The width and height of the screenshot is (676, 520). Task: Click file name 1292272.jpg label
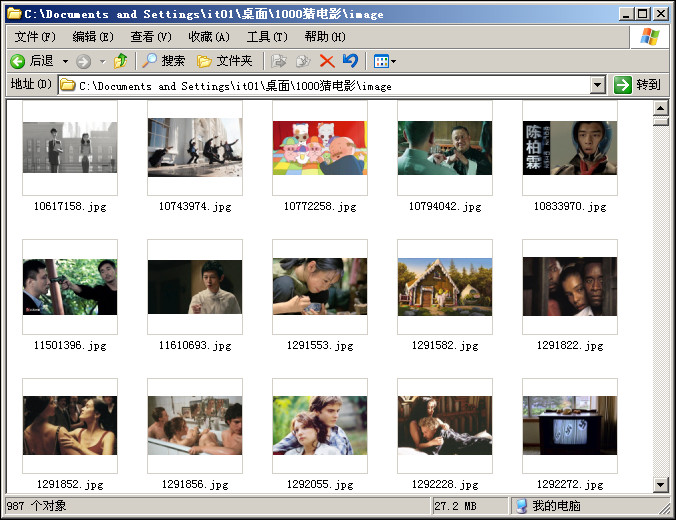(x=570, y=485)
